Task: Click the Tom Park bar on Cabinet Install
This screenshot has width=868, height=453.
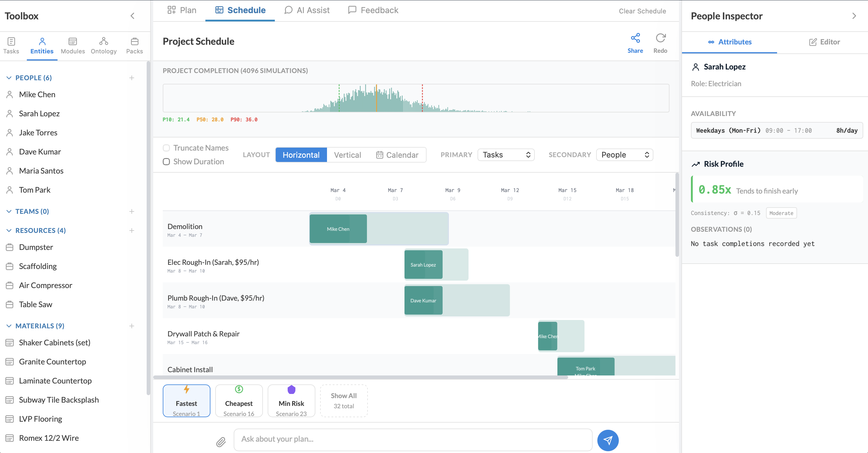Action: tap(586, 367)
